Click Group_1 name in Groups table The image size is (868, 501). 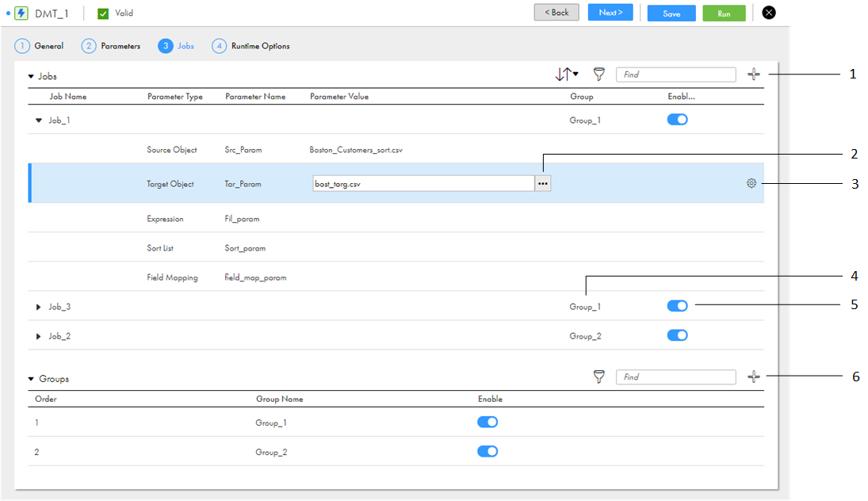pyautogui.click(x=270, y=423)
